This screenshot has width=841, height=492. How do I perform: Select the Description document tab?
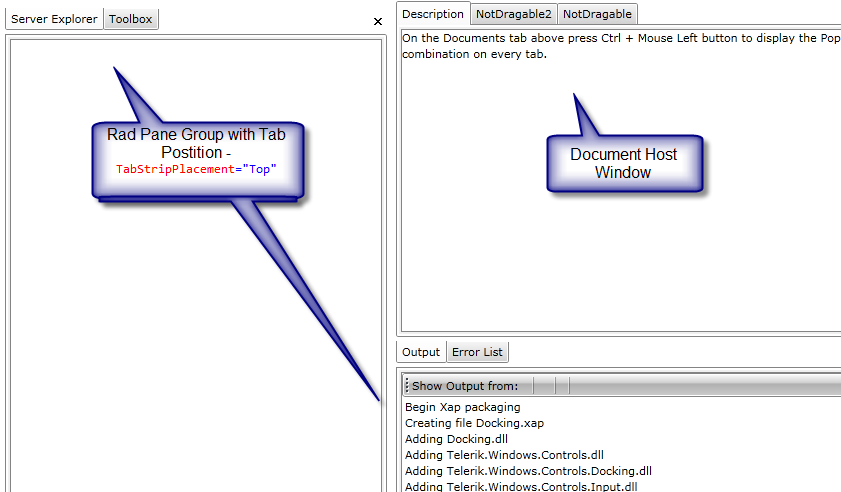[433, 14]
